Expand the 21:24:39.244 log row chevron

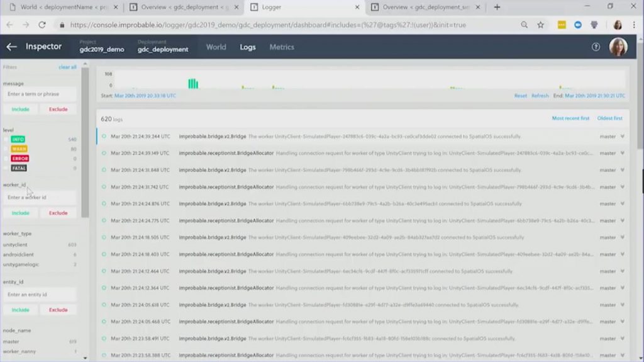[622, 136]
